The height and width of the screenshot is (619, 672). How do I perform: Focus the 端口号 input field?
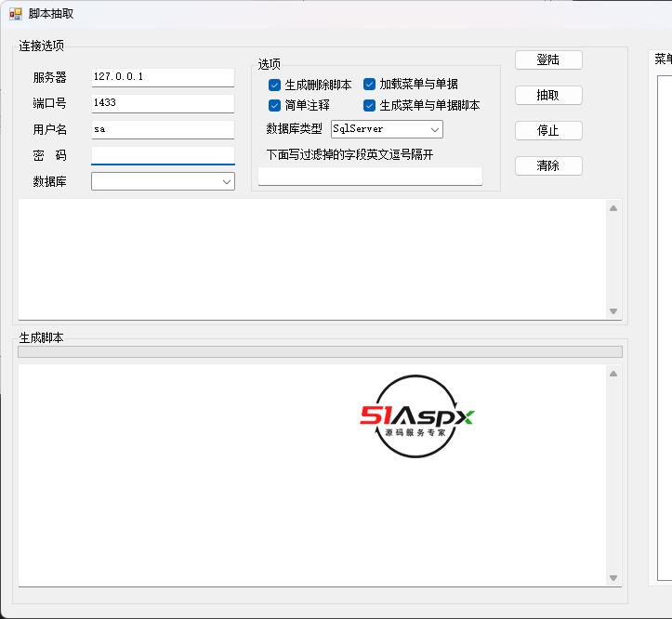coord(163,103)
